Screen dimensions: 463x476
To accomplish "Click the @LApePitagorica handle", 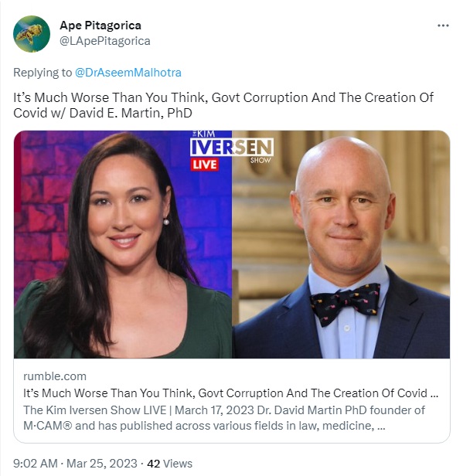I will 105,41.
